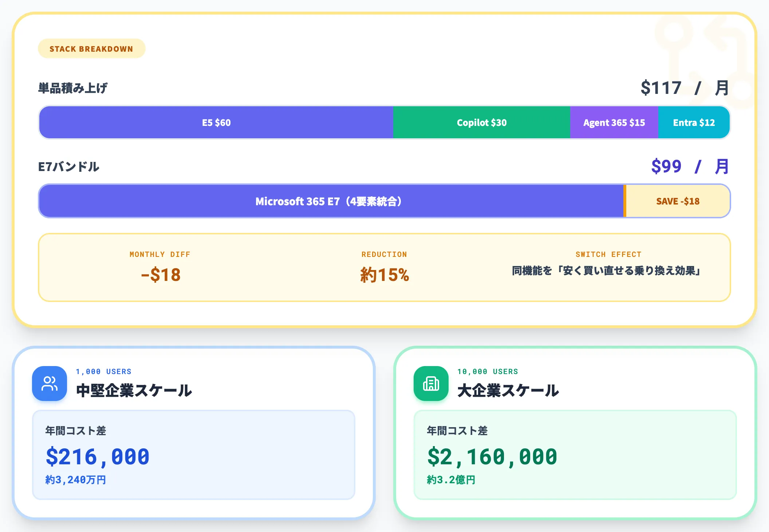This screenshot has height=532, width=769.
Task: Click the E7バンドル label
Action: pos(69,167)
